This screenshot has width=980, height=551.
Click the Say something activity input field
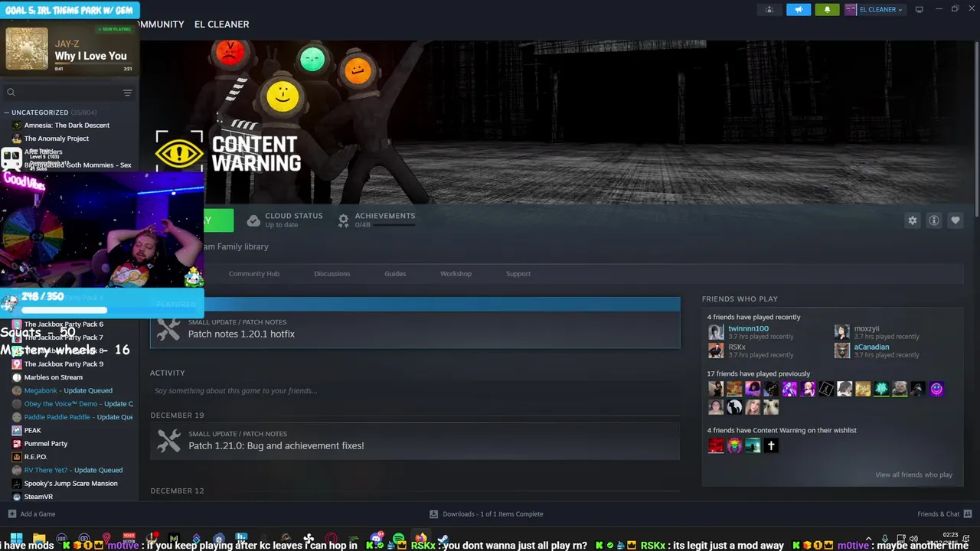coord(415,391)
